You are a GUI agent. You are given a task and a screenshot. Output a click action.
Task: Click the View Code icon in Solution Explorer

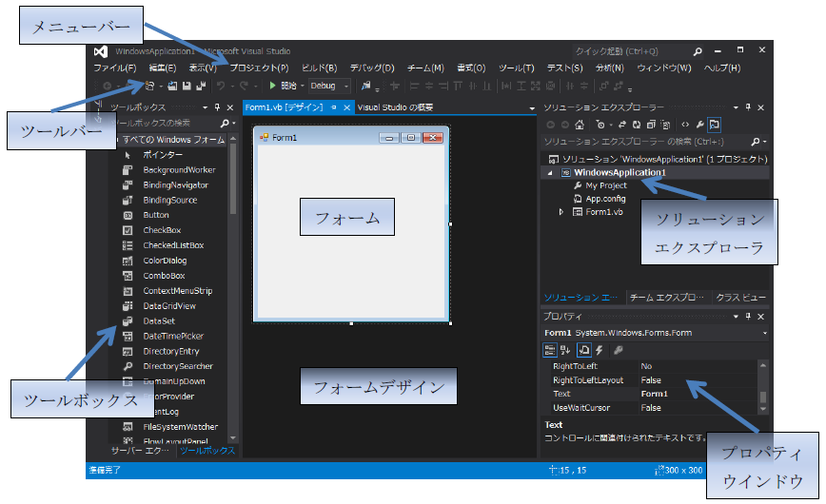[683, 125]
